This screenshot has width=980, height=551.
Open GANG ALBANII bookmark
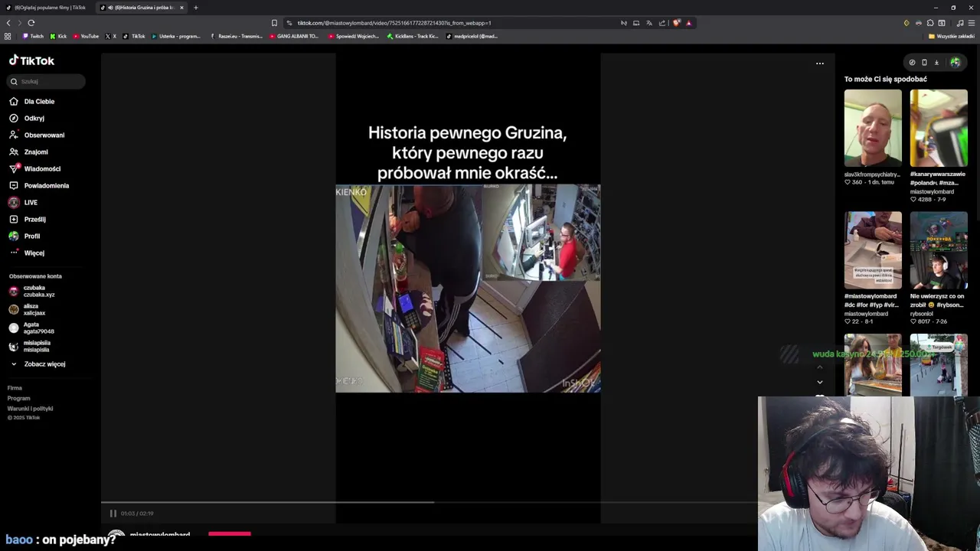coord(294,36)
